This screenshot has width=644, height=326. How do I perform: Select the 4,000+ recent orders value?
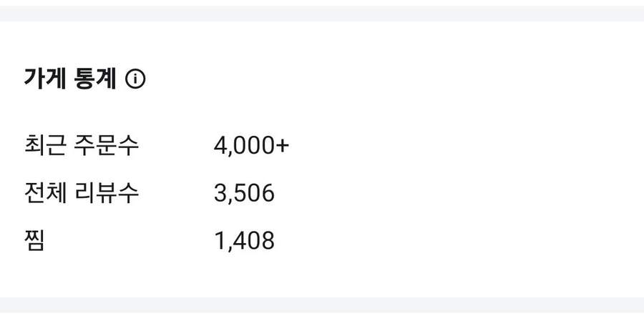point(251,146)
